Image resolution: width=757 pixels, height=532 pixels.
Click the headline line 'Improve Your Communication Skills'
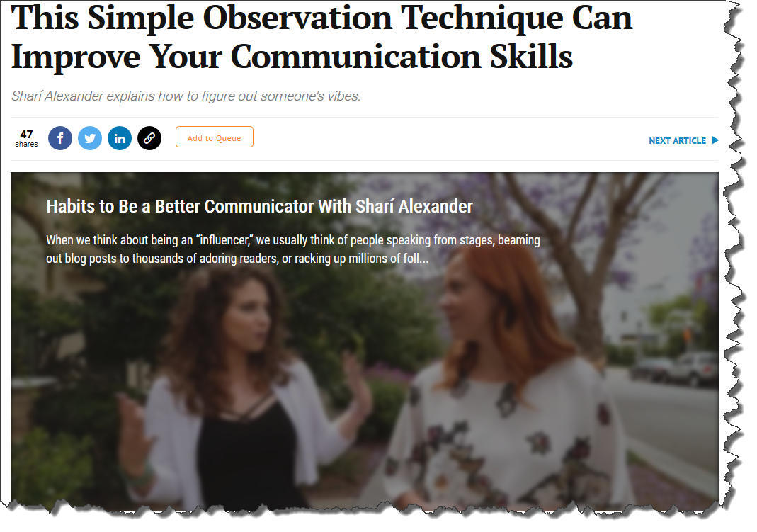(292, 57)
